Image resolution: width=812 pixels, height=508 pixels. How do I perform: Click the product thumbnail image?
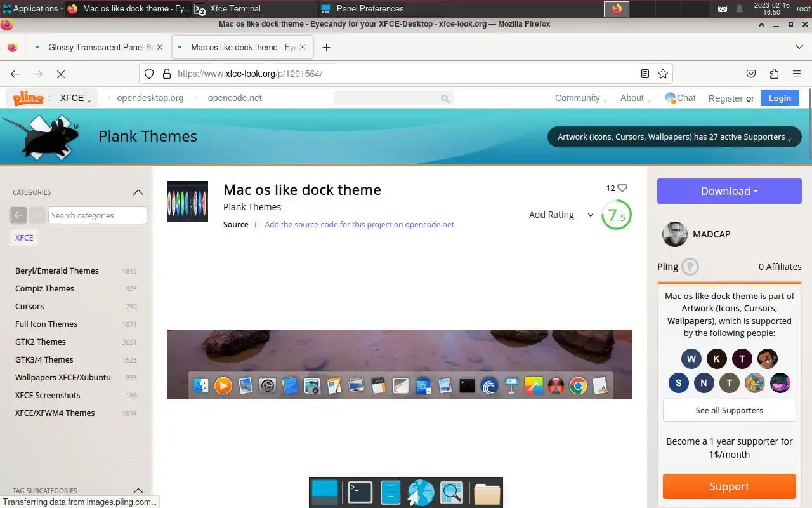[188, 201]
